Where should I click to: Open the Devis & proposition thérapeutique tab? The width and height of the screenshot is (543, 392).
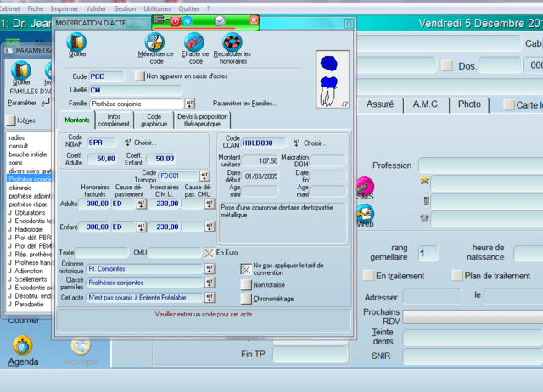click(x=202, y=120)
